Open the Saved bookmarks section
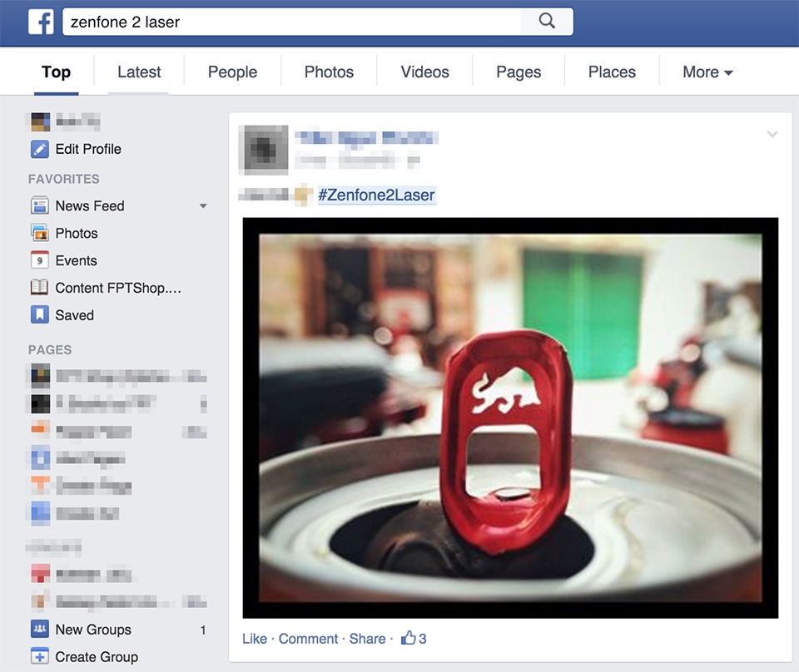 pos(74,315)
